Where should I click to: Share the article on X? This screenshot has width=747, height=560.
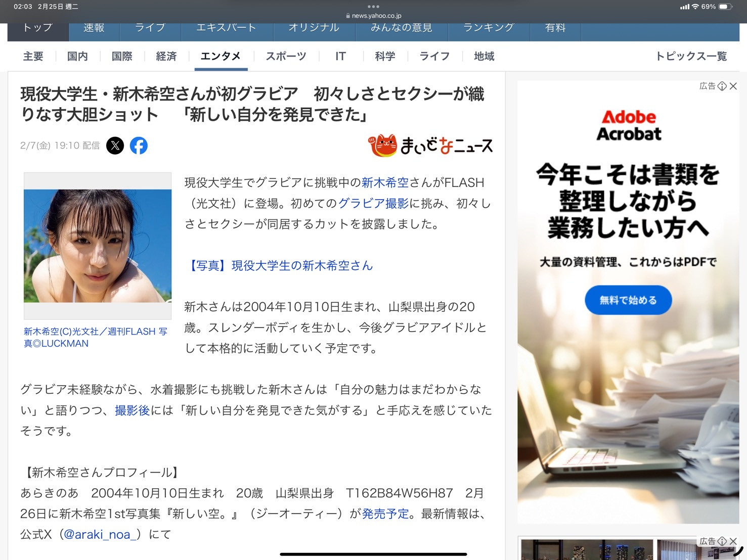coord(115,146)
